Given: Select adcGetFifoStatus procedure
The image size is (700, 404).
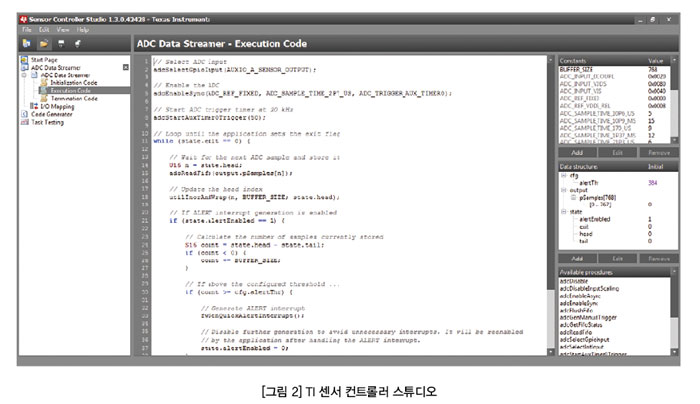Looking at the screenshot, I should 581,325.
